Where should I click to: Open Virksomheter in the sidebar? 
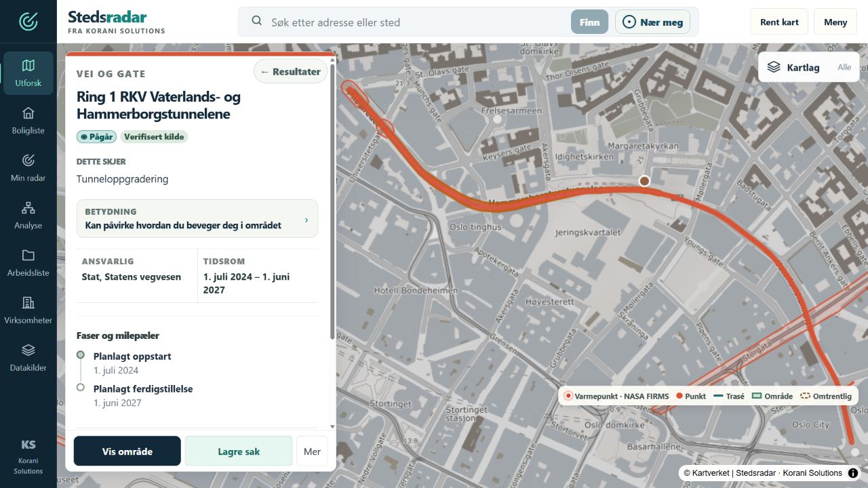pos(28,310)
